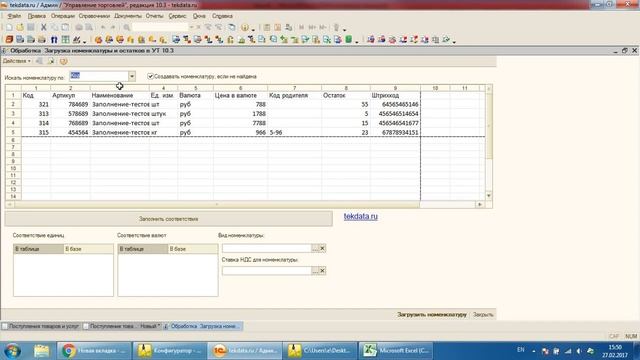
Task: Click В базе header under Соответствие валют
Action: (x=193, y=249)
